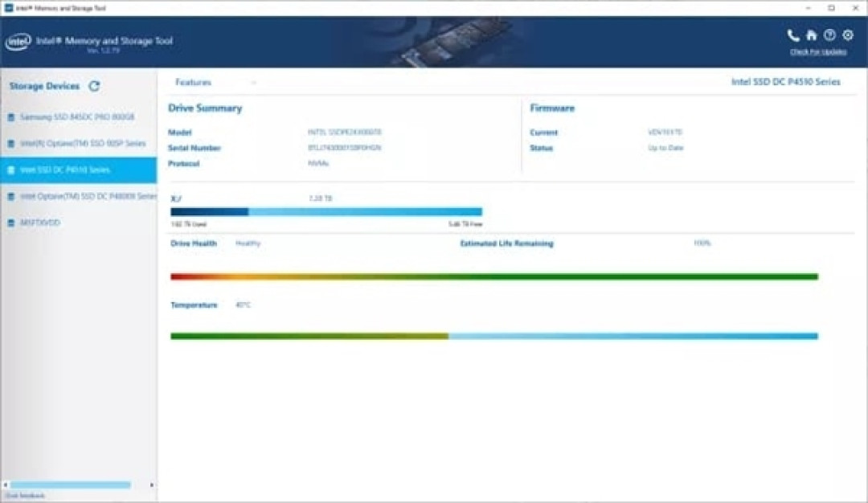Select the MSFTXVDD device entry
This screenshot has width=868, height=503.
click(x=40, y=223)
